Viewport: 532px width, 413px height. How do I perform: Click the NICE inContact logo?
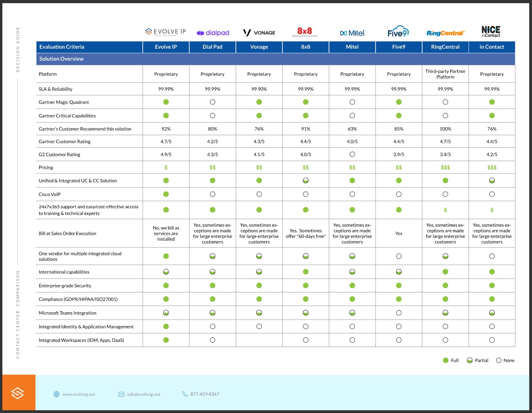pyautogui.click(x=491, y=32)
